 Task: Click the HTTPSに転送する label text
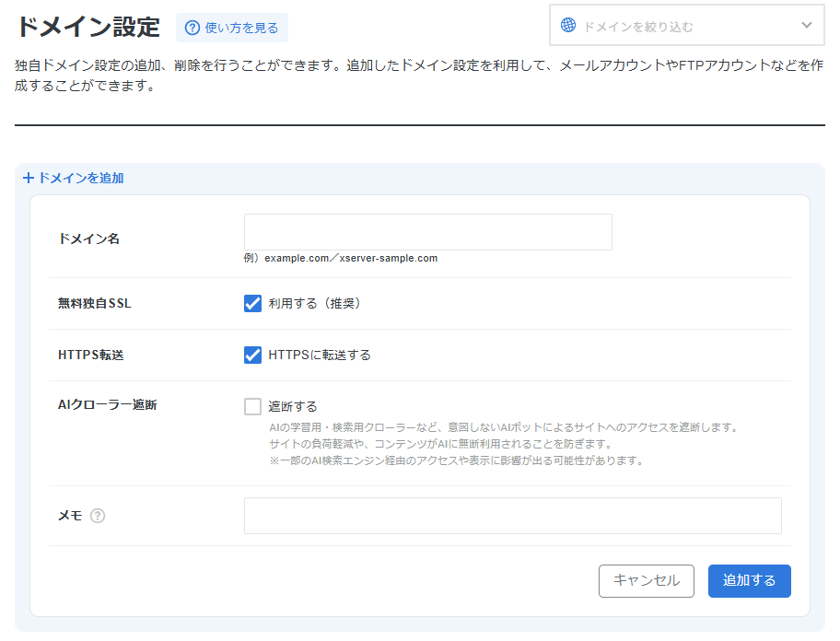[x=320, y=355]
